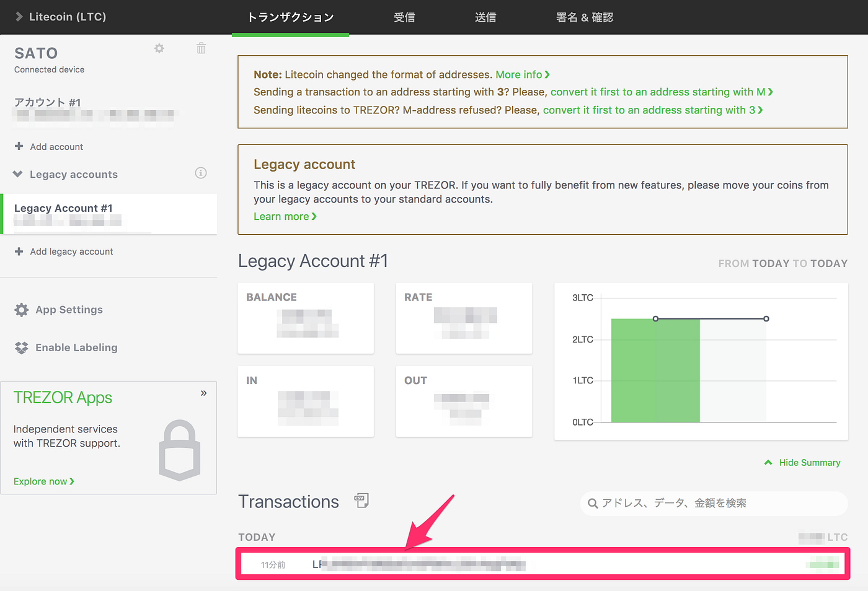Open device settings gear next to SATO
Screen dimensions: 868x591
click(x=159, y=48)
